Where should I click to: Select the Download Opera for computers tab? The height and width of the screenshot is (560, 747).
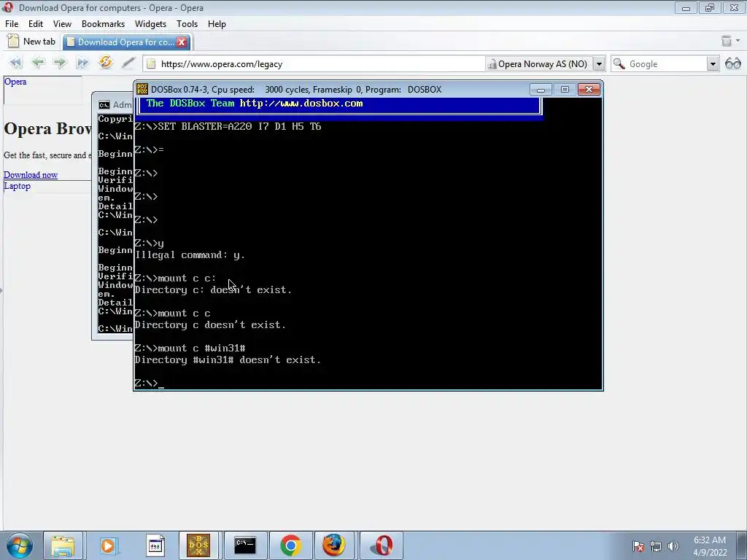(121, 42)
